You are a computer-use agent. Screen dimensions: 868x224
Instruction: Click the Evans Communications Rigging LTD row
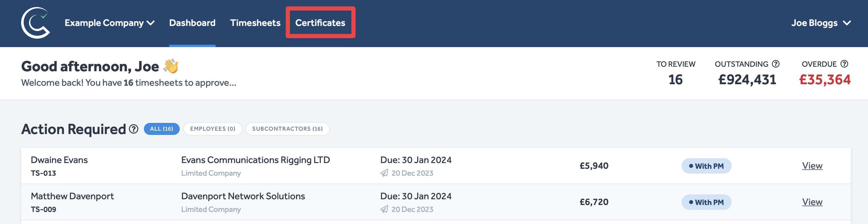(255, 160)
